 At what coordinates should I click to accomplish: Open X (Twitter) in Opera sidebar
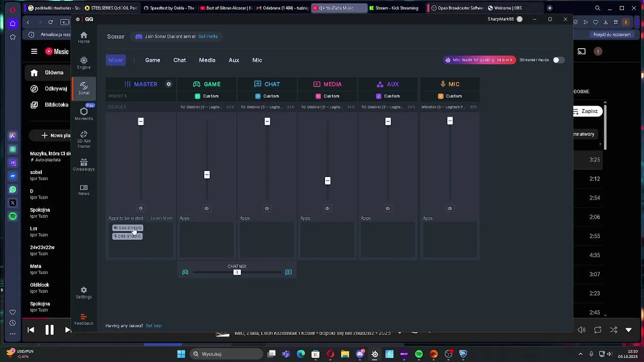13,203
